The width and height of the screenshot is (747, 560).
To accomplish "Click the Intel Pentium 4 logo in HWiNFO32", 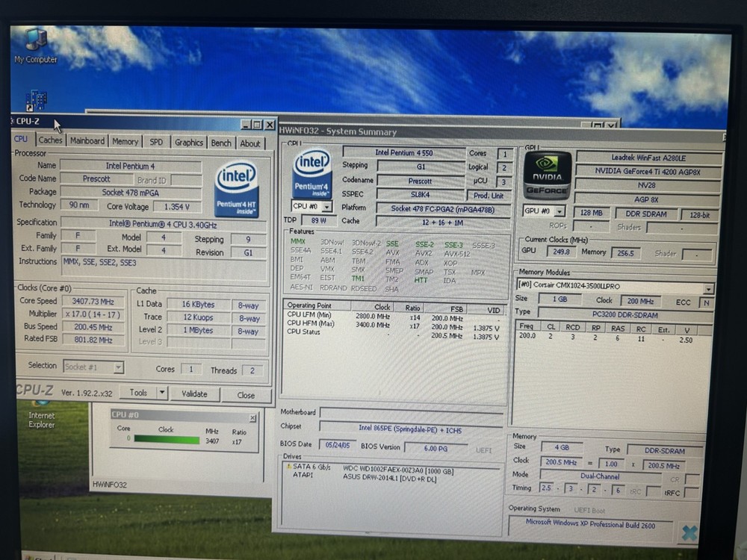I will click(311, 174).
